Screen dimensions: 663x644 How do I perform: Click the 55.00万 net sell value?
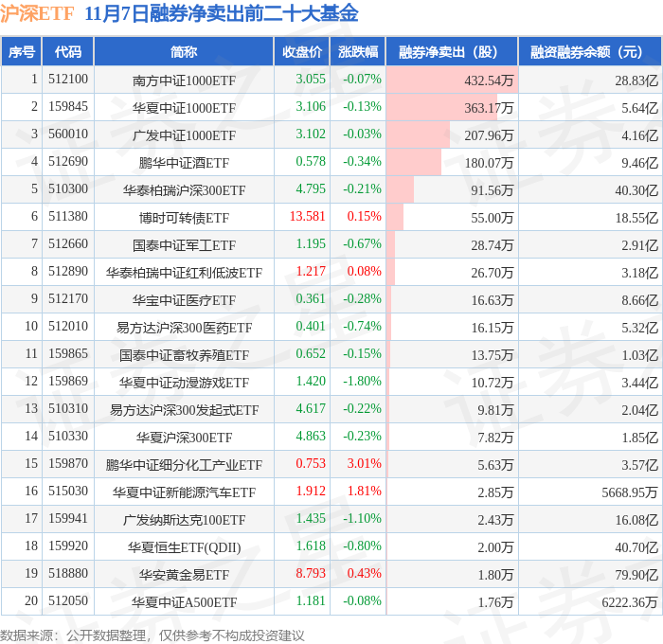click(493, 218)
